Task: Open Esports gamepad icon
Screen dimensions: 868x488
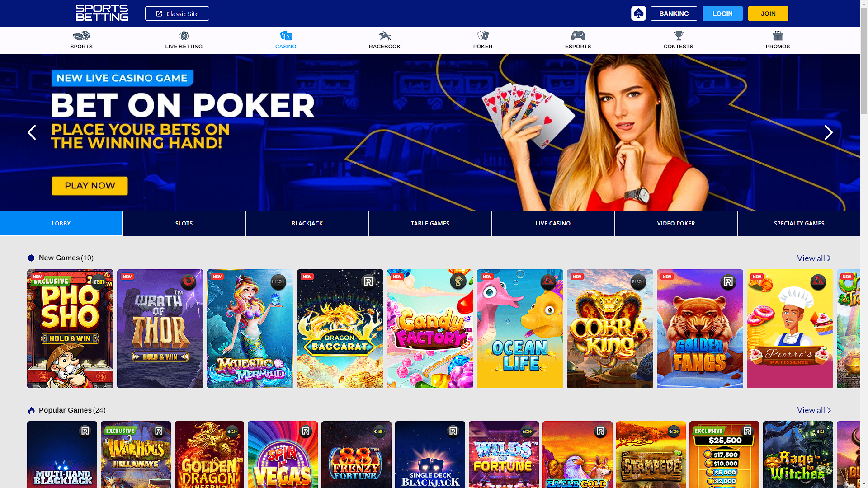Action: pyautogui.click(x=578, y=36)
